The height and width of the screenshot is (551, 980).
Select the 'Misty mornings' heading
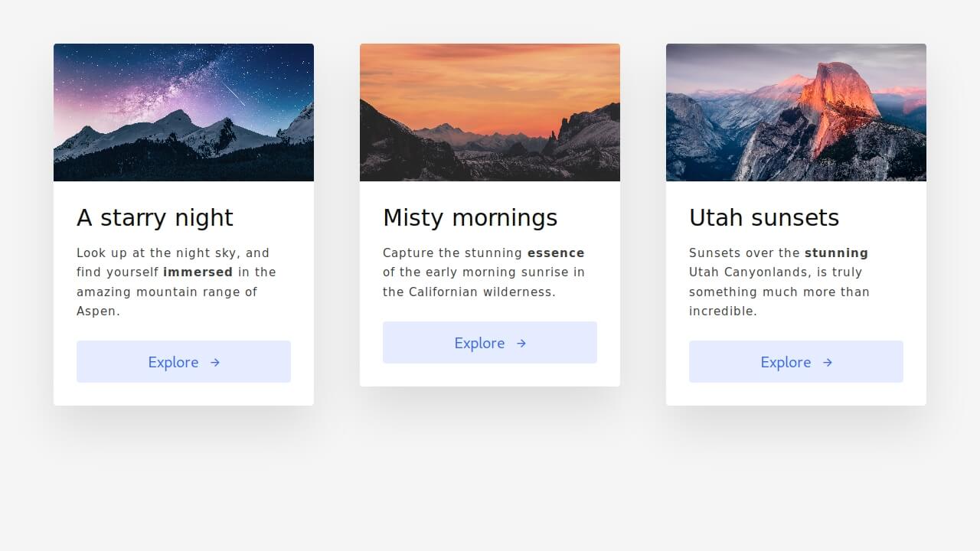[x=470, y=217]
